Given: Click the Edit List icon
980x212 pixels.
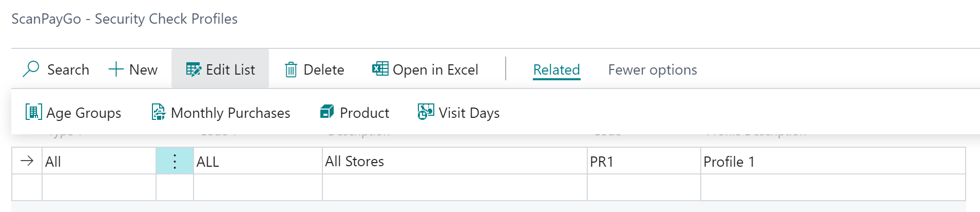Looking at the screenshot, I should (x=194, y=69).
